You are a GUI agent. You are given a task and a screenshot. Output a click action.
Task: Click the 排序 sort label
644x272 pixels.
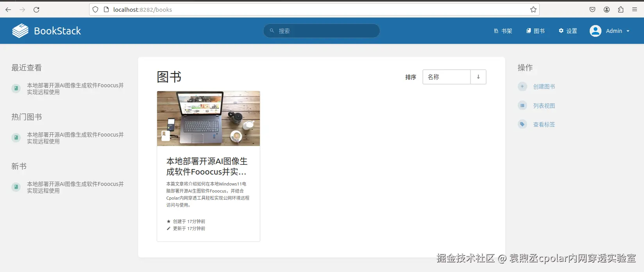(x=411, y=77)
